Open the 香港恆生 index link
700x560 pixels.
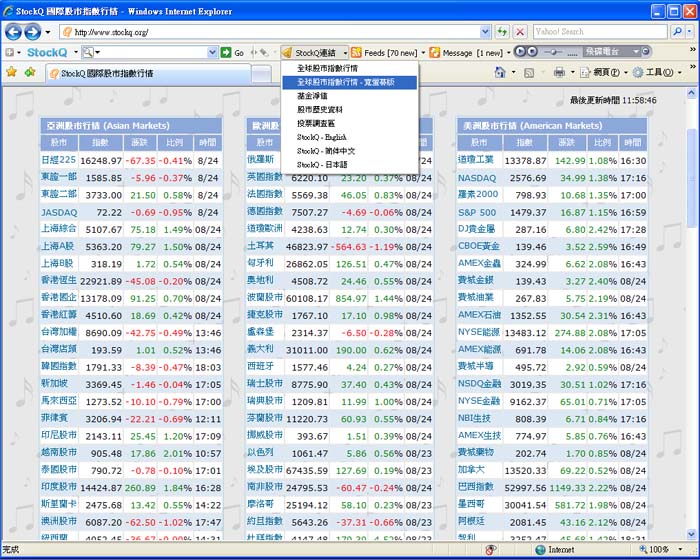point(59,280)
